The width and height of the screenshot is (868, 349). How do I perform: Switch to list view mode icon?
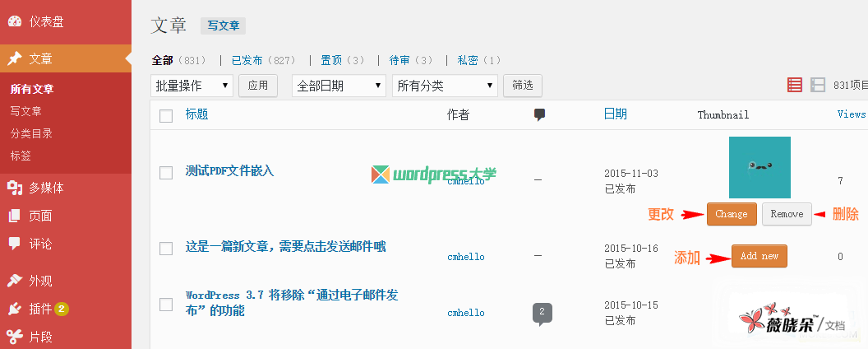pos(795,85)
